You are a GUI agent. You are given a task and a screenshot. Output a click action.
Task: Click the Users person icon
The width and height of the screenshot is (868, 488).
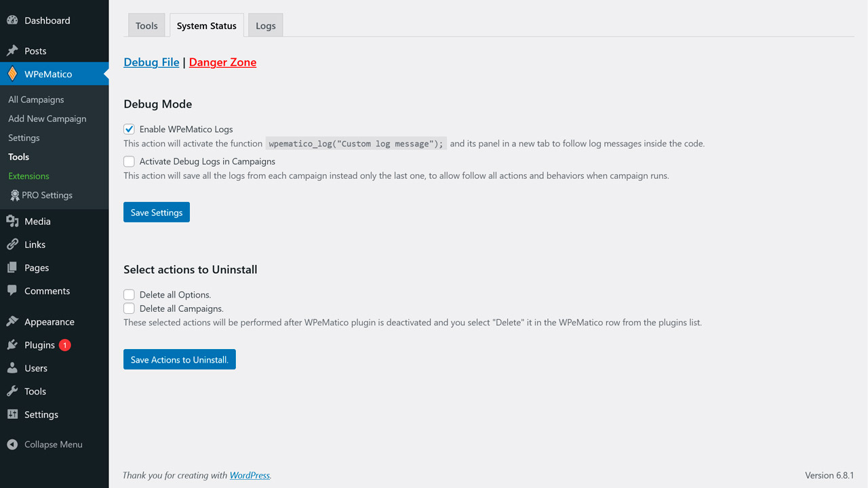[x=12, y=368]
